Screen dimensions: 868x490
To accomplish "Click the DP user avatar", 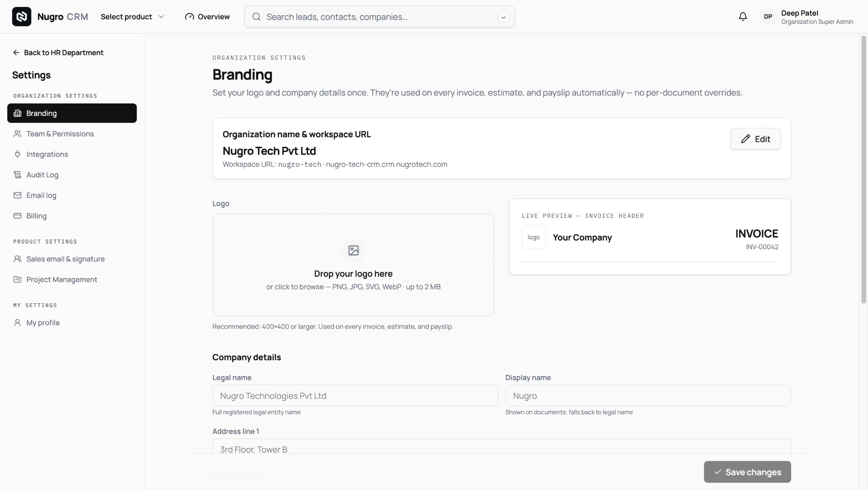I will [x=768, y=17].
